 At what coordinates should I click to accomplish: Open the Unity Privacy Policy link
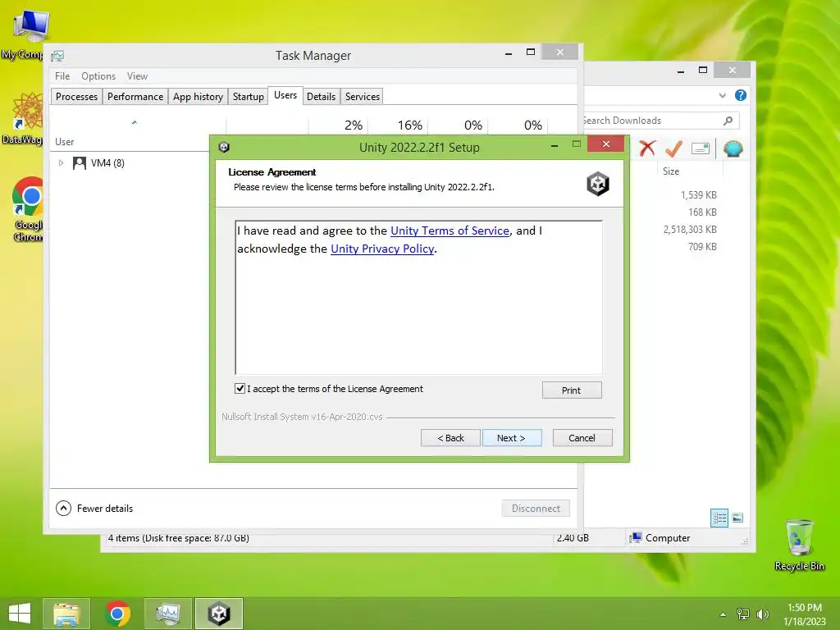point(382,249)
